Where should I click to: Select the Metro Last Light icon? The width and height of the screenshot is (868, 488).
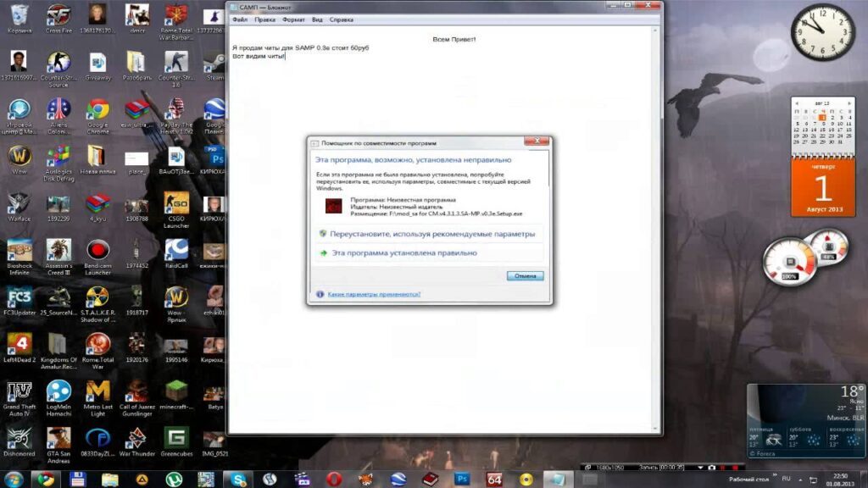(x=98, y=398)
